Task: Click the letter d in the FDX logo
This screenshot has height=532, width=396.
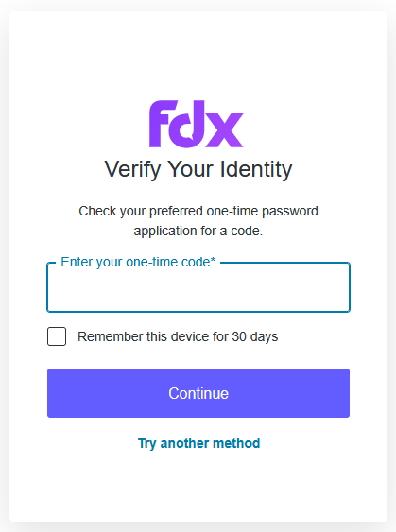Action: (192, 124)
